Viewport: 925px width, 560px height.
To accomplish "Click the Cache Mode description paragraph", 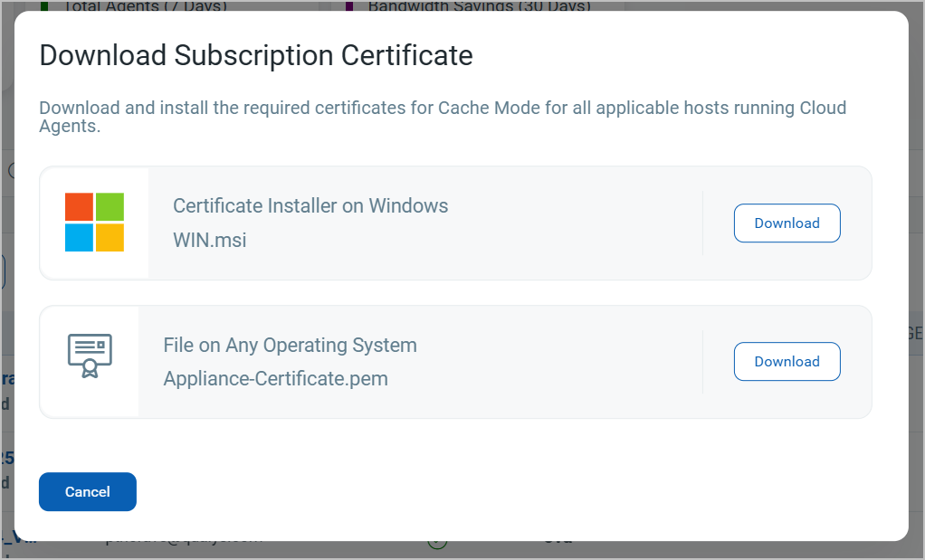I will (443, 118).
